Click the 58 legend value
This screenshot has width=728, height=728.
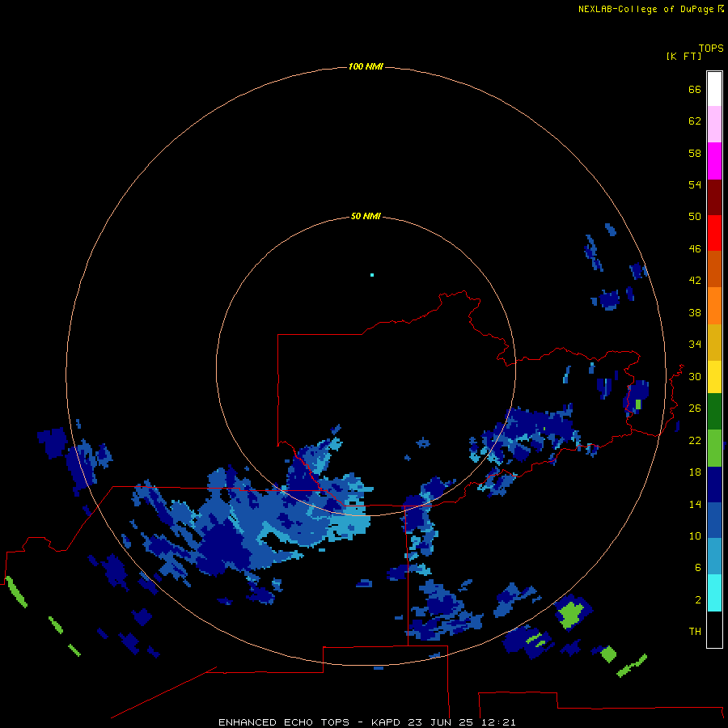[x=695, y=153]
